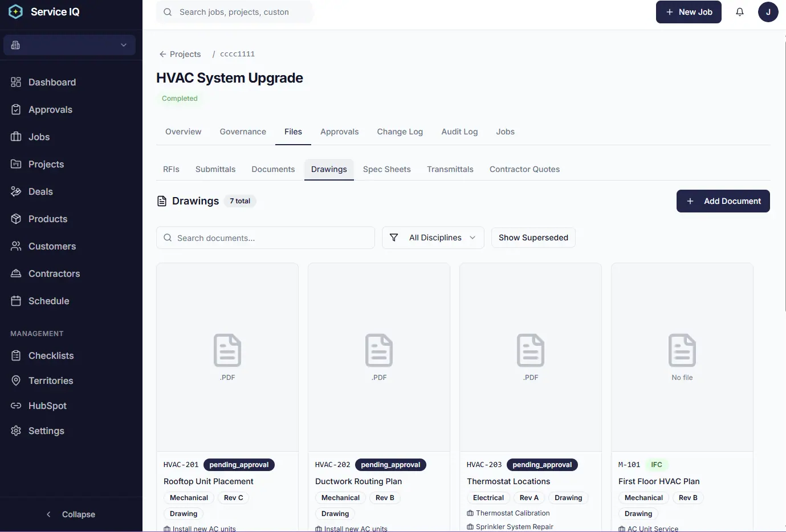Switch to the RFIs sub-tab
Image resolution: width=786 pixels, height=532 pixels.
point(171,169)
